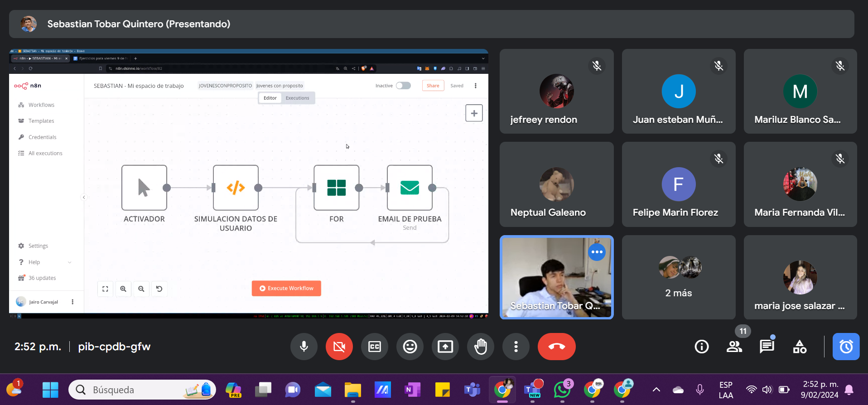Viewport: 868px width, 405px height.
Task: Mute the microphone in Meet controls
Action: 304,347
